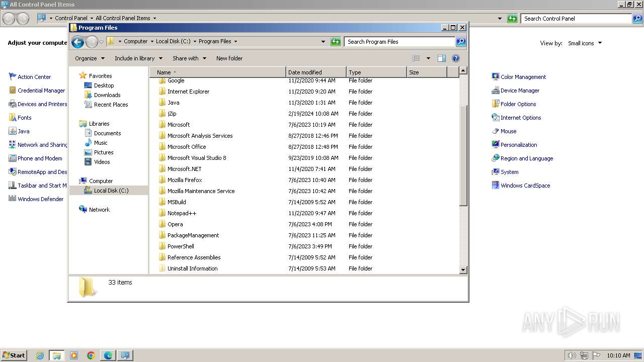Select the Microsoft Office folder
The image size is (644, 362).
point(187,147)
